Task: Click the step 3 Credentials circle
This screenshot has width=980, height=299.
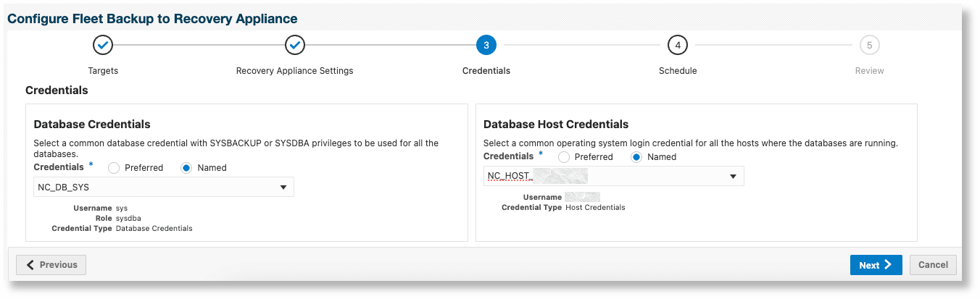Action: (486, 46)
